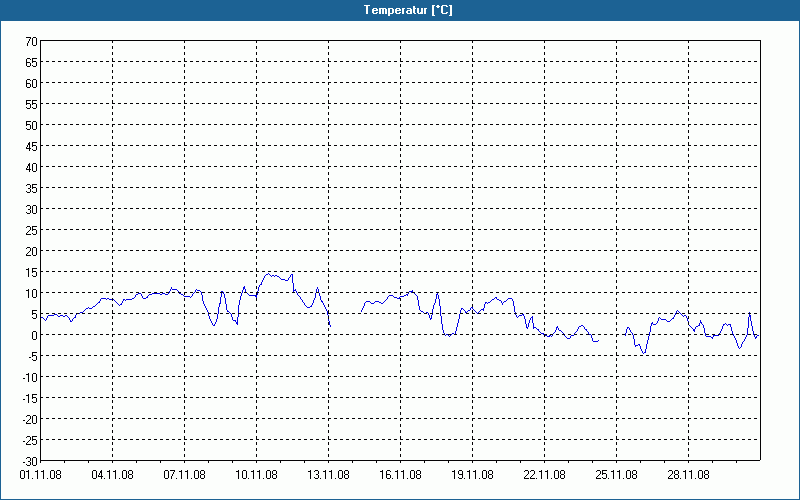800x500 pixels.
Task: Click the 28.11.08 date label
Action: tap(688, 474)
